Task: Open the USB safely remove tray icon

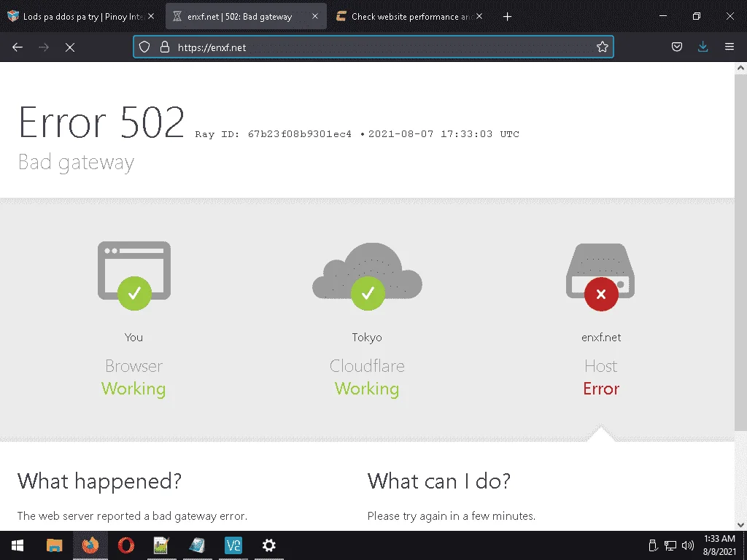Action: [653, 545]
